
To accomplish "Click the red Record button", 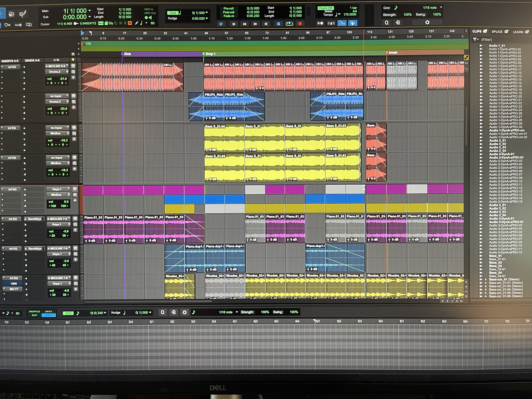I will click(x=300, y=24).
